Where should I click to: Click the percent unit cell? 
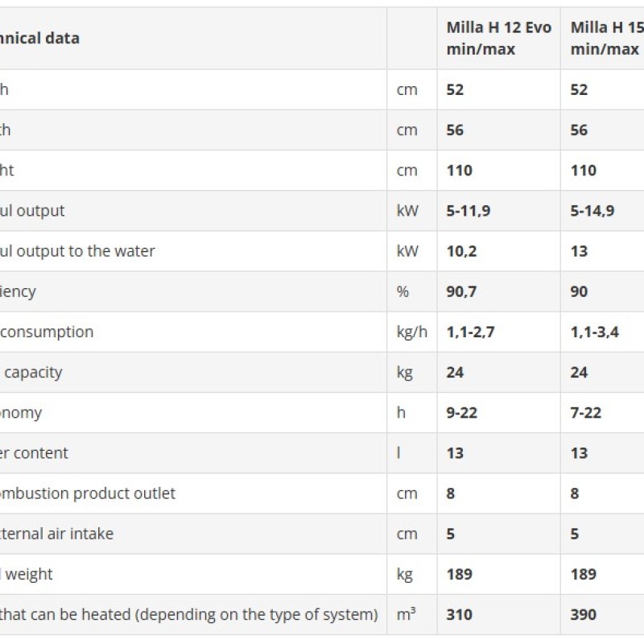(x=402, y=291)
